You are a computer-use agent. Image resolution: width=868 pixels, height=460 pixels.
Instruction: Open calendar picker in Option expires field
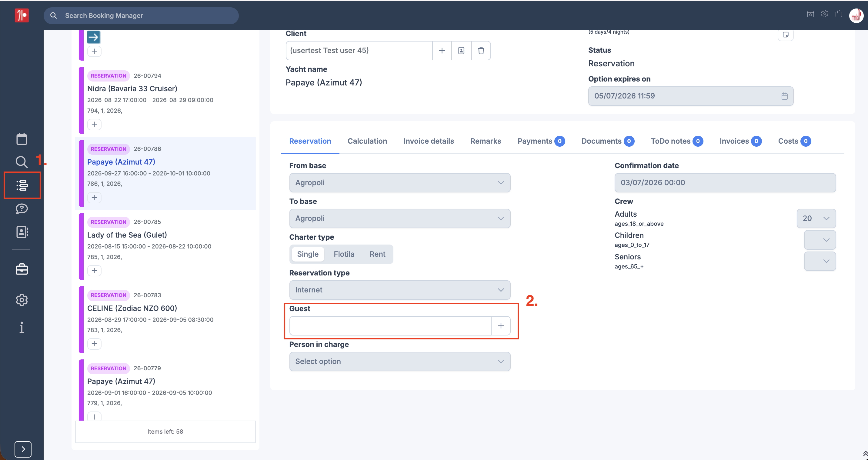pyautogui.click(x=784, y=96)
